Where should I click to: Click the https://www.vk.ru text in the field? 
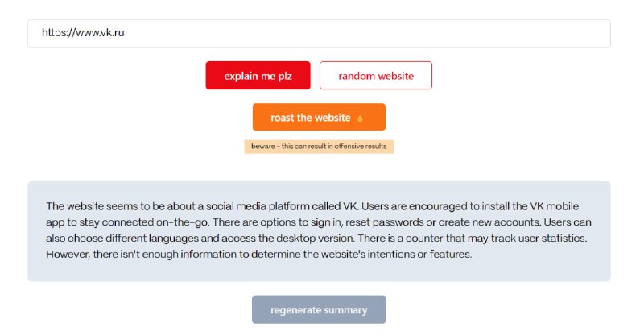pos(83,33)
